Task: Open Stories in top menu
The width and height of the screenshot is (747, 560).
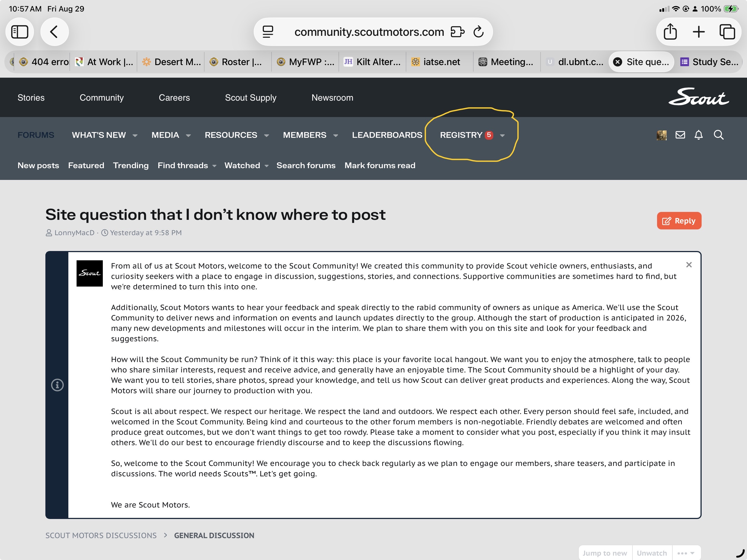Action: coord(31,98)
